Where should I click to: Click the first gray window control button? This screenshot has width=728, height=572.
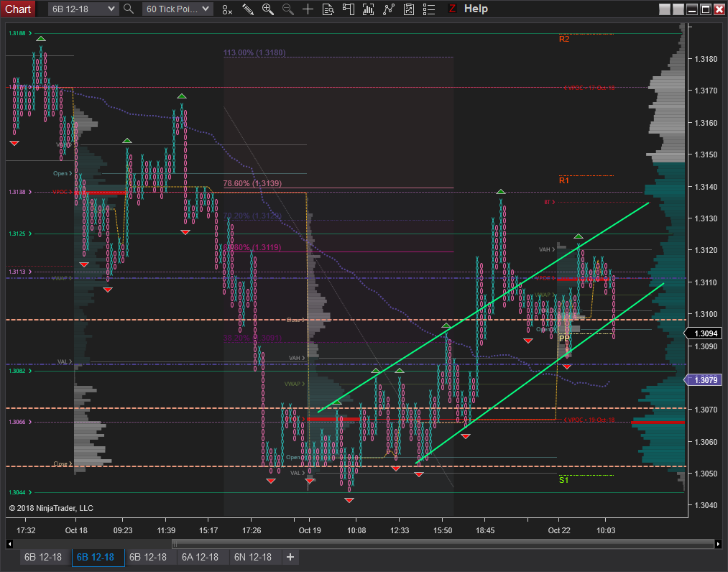665,9
